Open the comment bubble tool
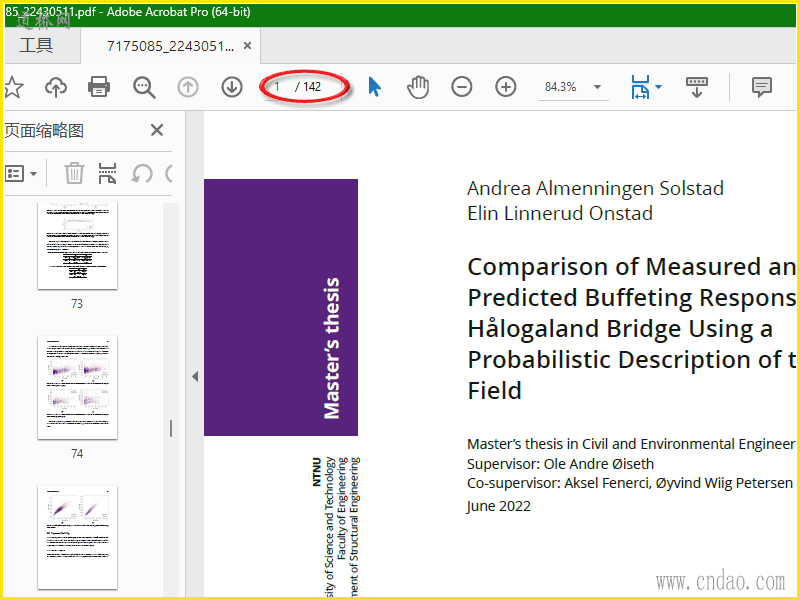This screenshot has width=800, height=600. point(762,87)
